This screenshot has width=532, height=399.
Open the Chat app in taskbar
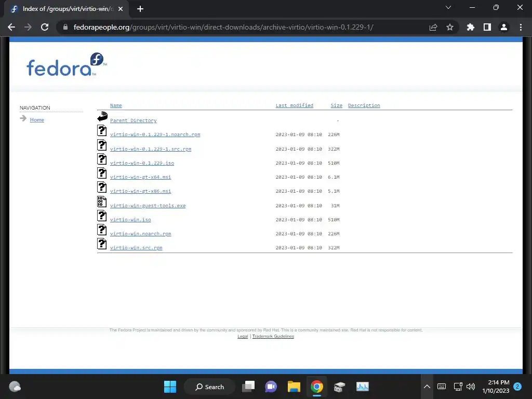click(271, 387)
